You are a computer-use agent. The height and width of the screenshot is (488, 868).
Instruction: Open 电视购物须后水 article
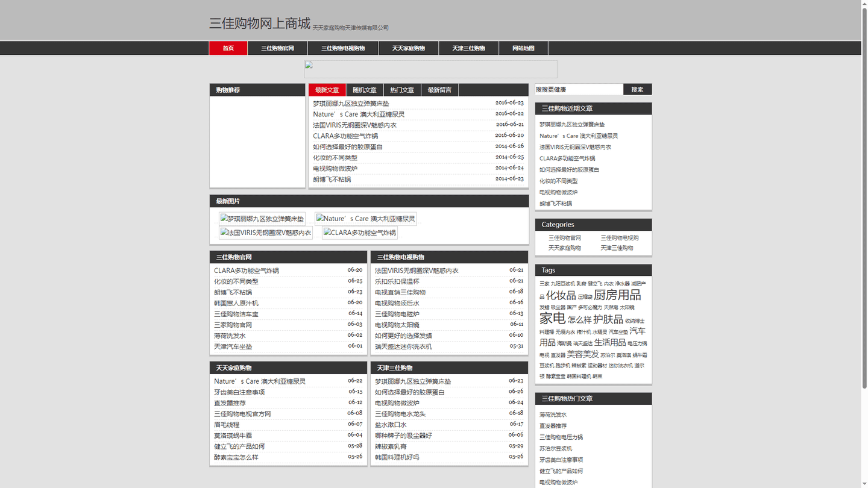(397, 303)
